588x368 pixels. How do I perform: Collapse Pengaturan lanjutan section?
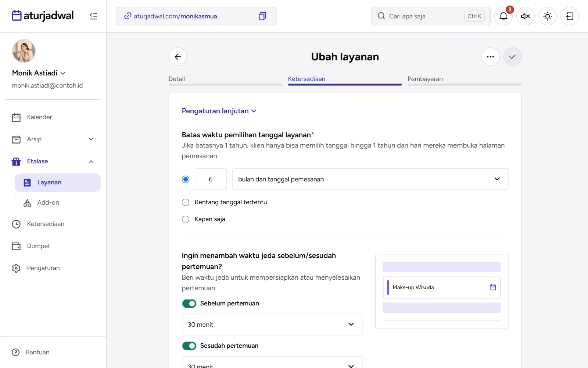tap(219, 111)
